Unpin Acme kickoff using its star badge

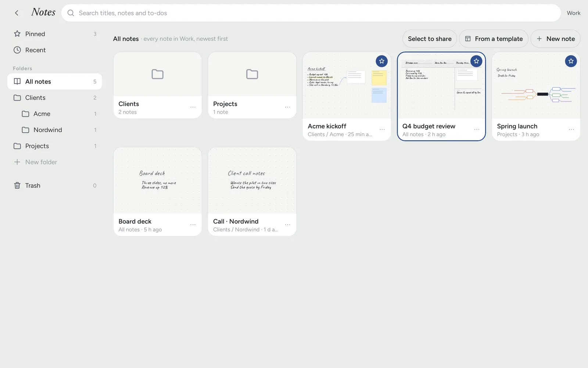click(381, 61)
